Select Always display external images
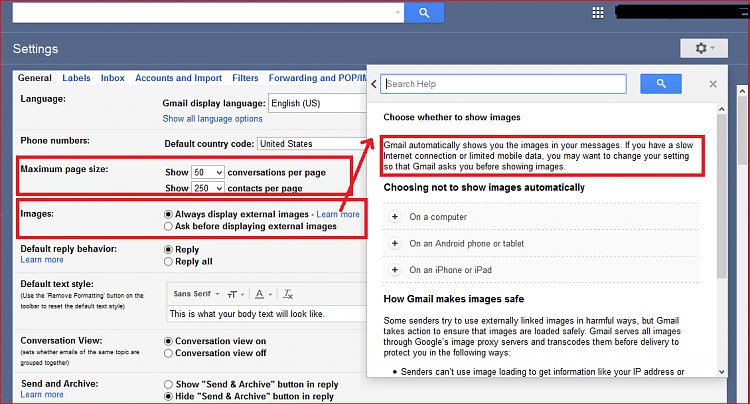The image size is (750, 404). tap(168, 214)
